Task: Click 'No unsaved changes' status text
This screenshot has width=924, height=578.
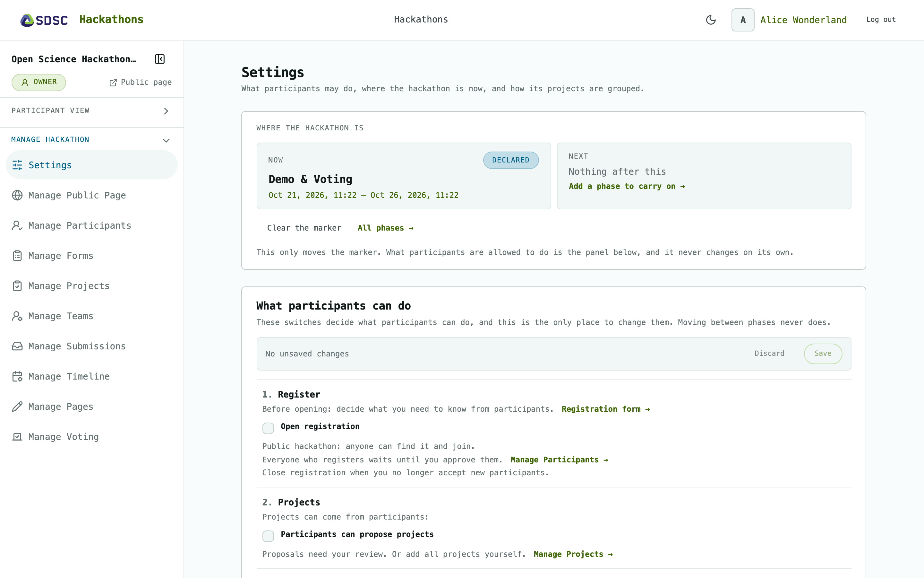Action: coord(307,354)
